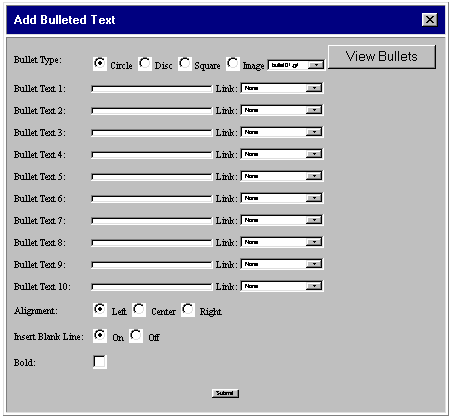Expand the Link dropdown for Bullet Text 1
453x420 pixels.
(282, 88)
